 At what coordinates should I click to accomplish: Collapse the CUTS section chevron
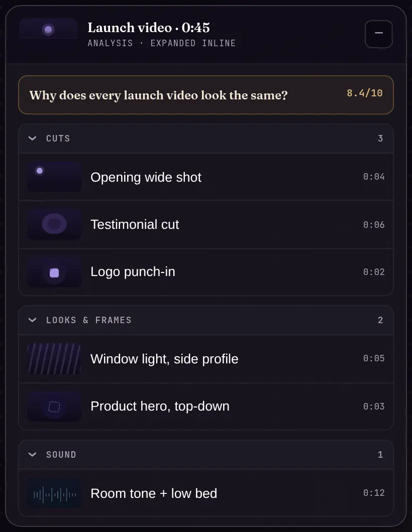(x=32, y=139)
